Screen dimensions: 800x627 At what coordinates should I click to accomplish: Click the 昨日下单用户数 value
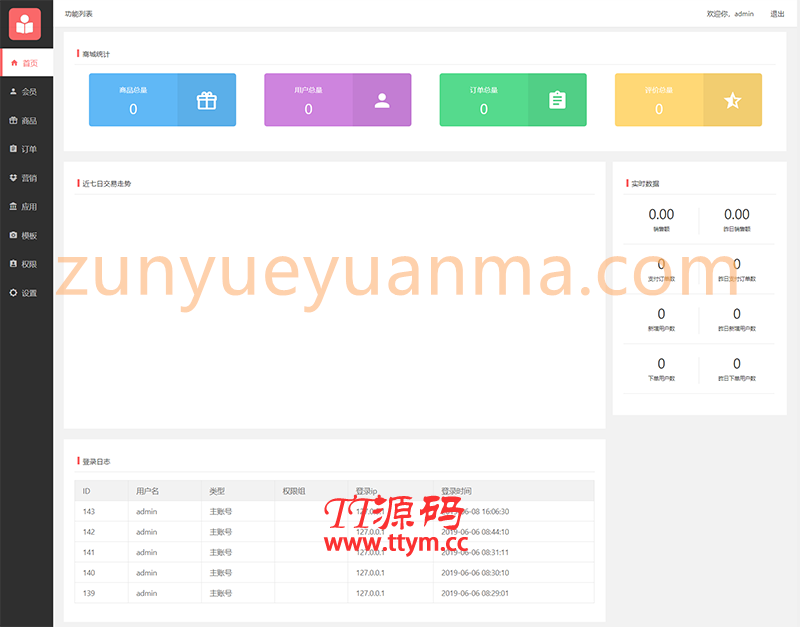(737, 364)
